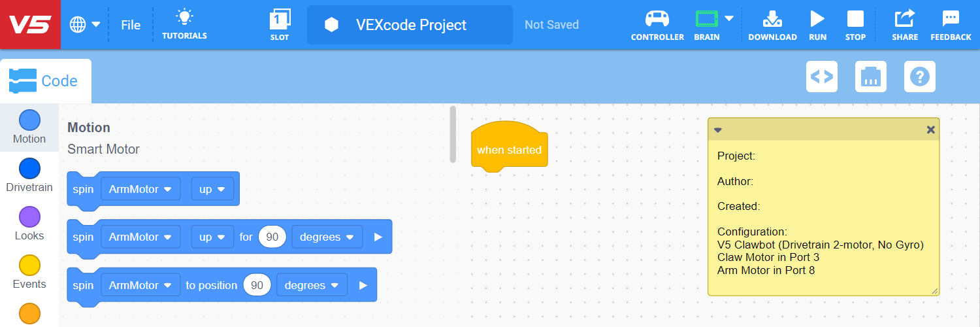Select the project Slot 1 icon

click(280, 20)
